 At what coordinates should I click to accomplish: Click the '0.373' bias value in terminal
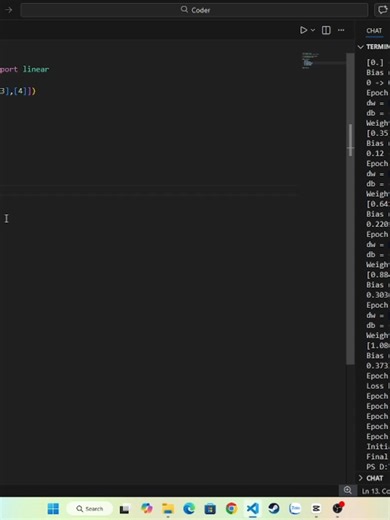(377, 366)
